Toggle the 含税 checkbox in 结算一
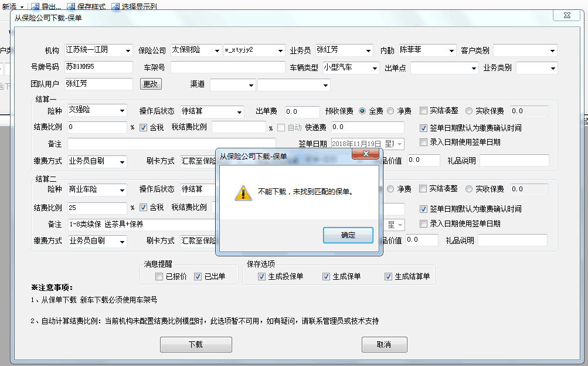This screenshot has height=366, width=588. pos(143,127)
